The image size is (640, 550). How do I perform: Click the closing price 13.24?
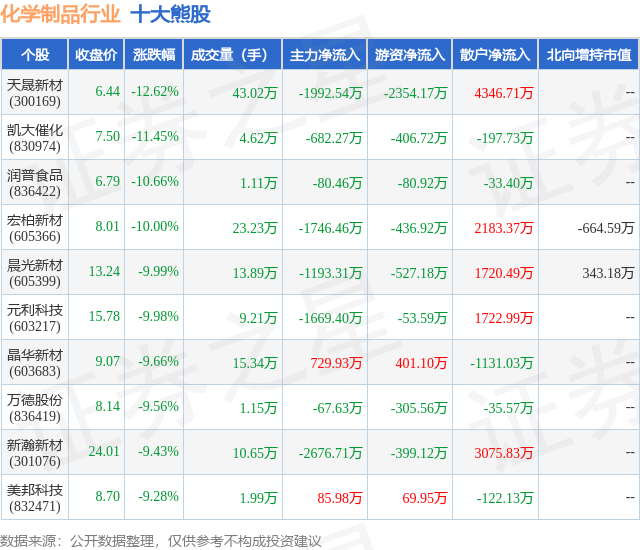point(104,271)
